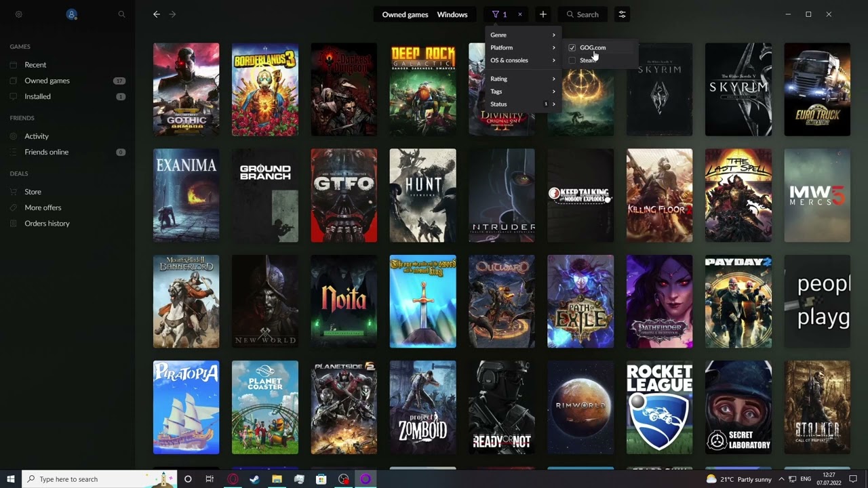Expand the OS & consoles filter submenu
The width and height of the screenshot is (868, 488).
(x=523, y=60)
